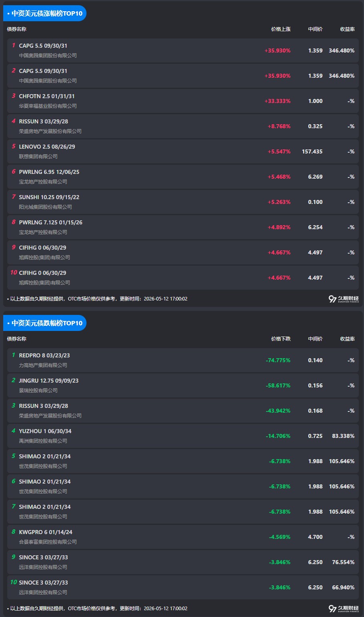
Task: Click issuer 联想集团有限公司
Action: [38, 157]
